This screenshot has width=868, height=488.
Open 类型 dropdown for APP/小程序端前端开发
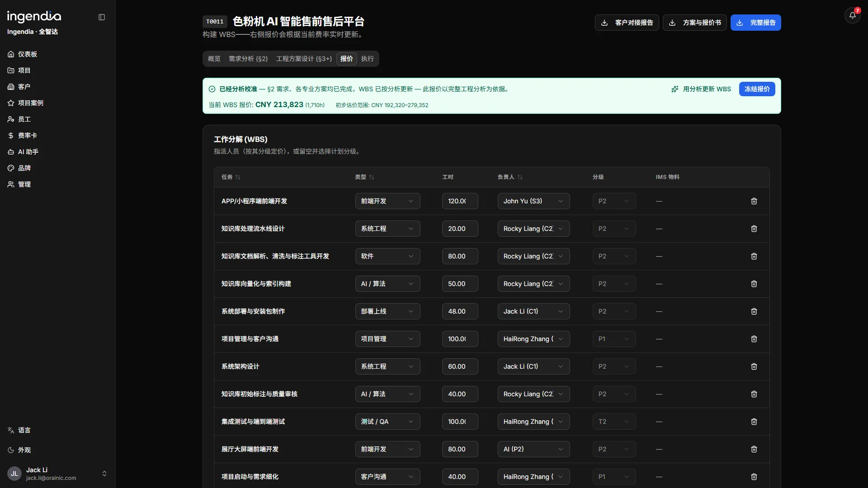[x=387, y=201]
